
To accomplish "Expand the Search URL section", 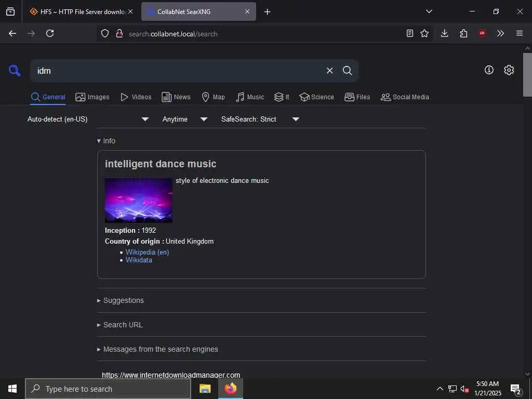I will point(120,325).
